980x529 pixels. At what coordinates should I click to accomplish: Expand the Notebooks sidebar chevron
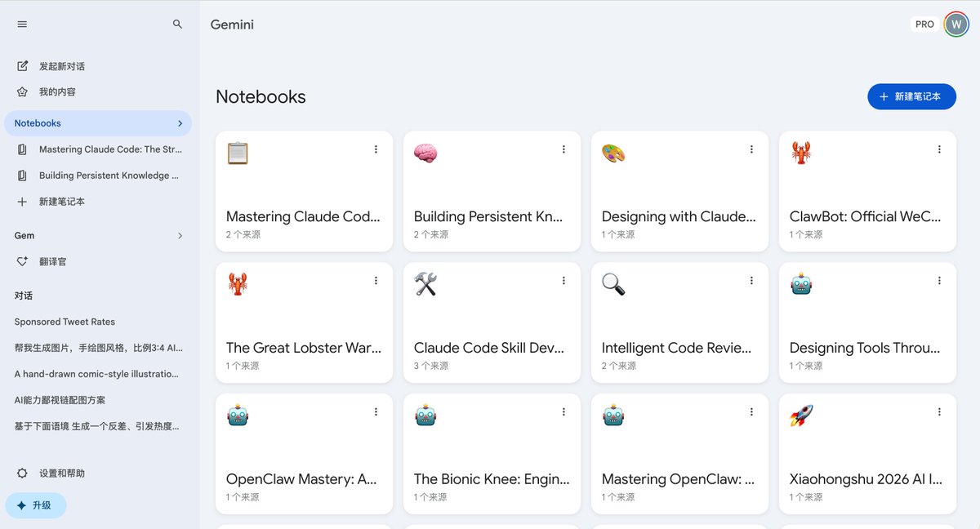[x=180, y=123]
